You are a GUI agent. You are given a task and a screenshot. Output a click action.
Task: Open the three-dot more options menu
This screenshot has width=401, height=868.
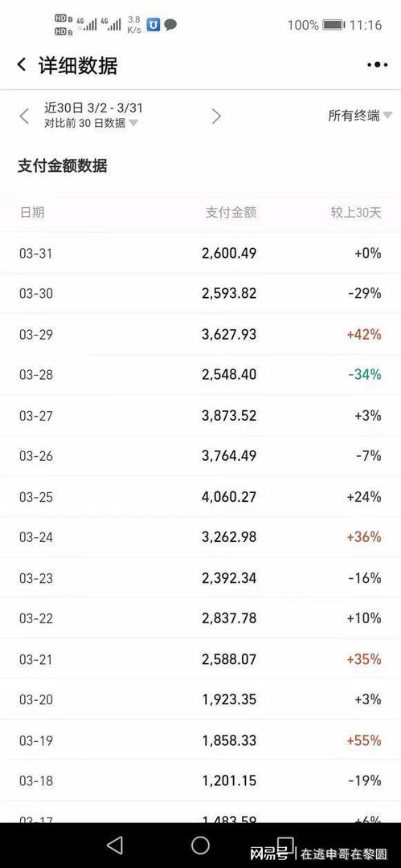pyautogui.click(x=377, y=65)
